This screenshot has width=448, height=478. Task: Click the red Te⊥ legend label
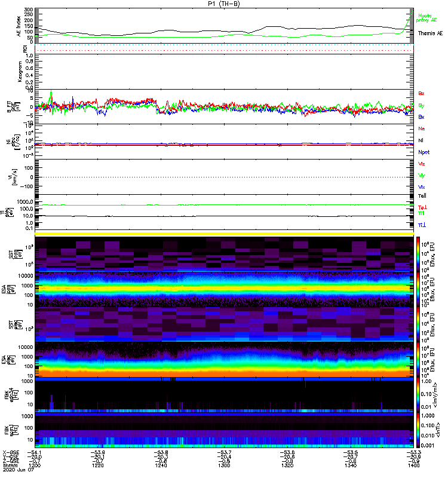422,207
